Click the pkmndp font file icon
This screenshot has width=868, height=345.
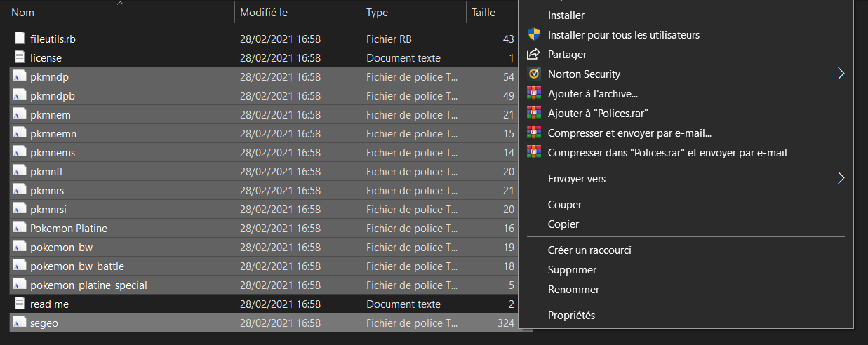[x=20, y=76]
